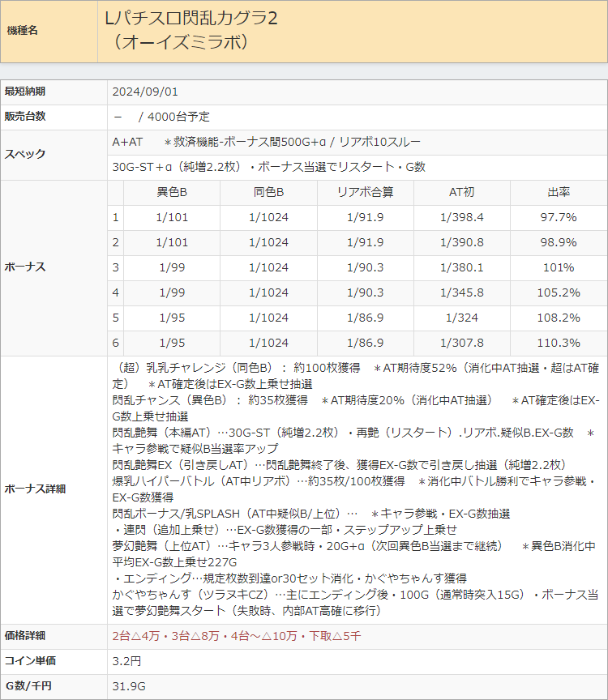Select line about 乳乳チャレンジ（同色B）
Viewport: 608px width, 700px height.
356,376
